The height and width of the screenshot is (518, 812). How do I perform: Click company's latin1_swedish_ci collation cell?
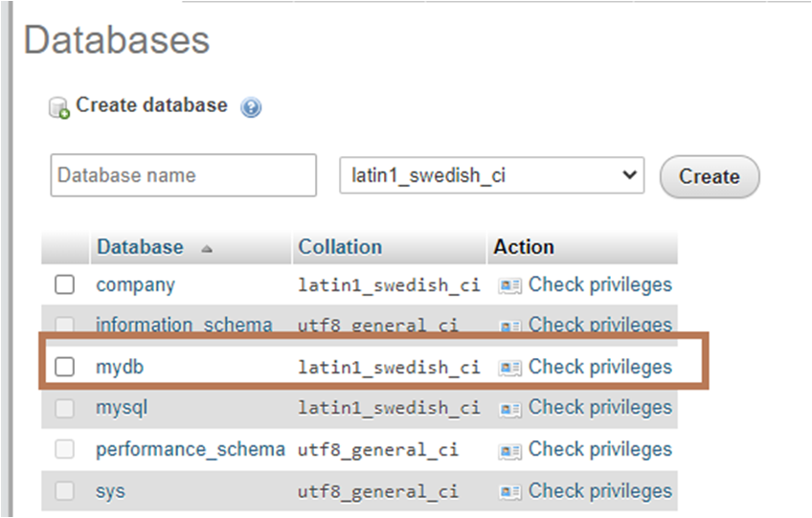(389, 285)
